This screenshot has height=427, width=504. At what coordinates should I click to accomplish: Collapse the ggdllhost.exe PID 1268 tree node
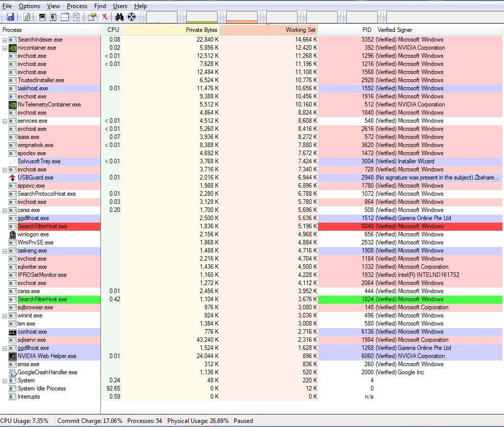coord(5,348)
